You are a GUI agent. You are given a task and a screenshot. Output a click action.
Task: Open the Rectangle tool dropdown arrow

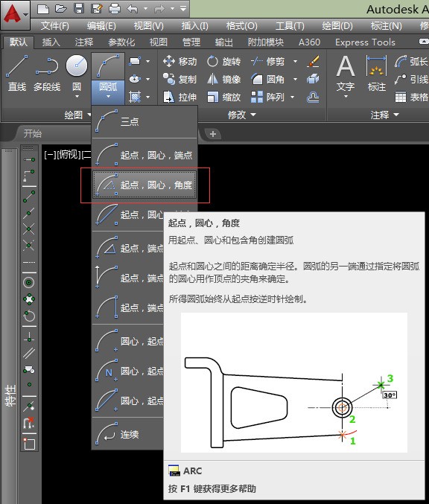[x=147, y=61]
